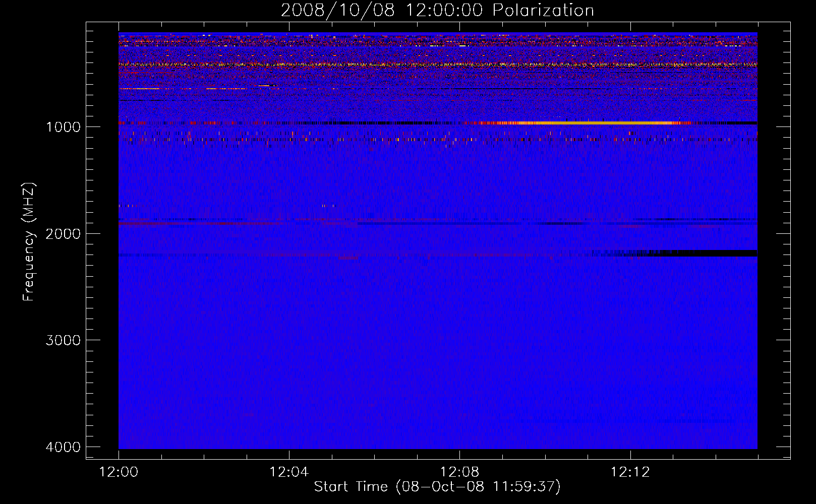Viewport: 816px width, 504px height.
Task: Click the 12:08 time tick label
Action: click(x=459, y=472)
